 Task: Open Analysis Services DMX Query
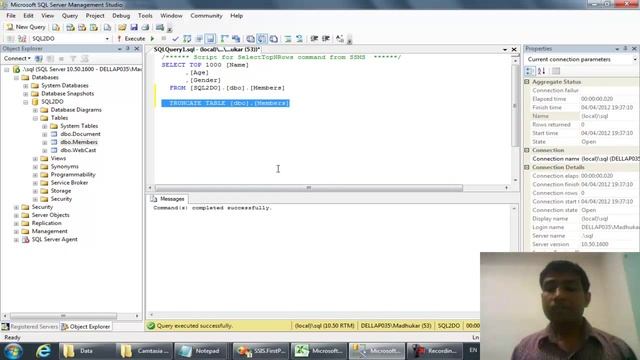pyautogui.click(x=82, y=27)
